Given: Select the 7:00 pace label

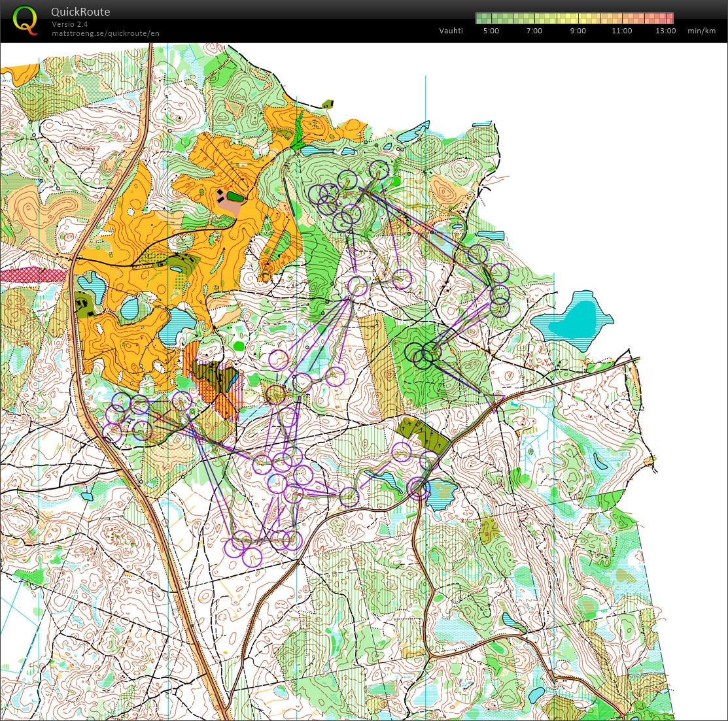Looking at the screenshot, I should (534, 31).
